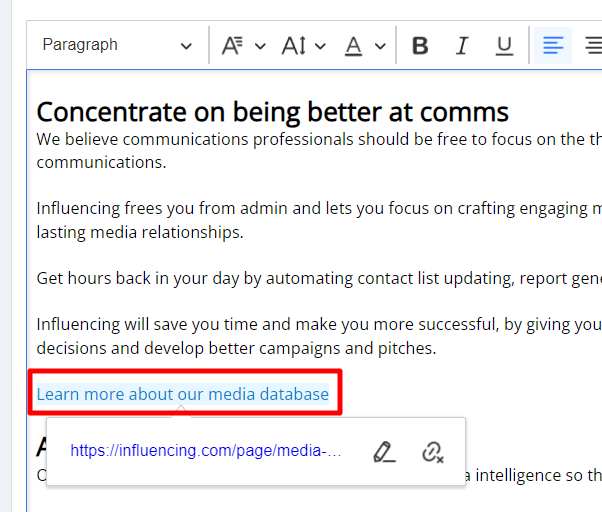Click the text 'Get hours back in your day'
This screenshot has height=512, width=602.
pos(137,278)
